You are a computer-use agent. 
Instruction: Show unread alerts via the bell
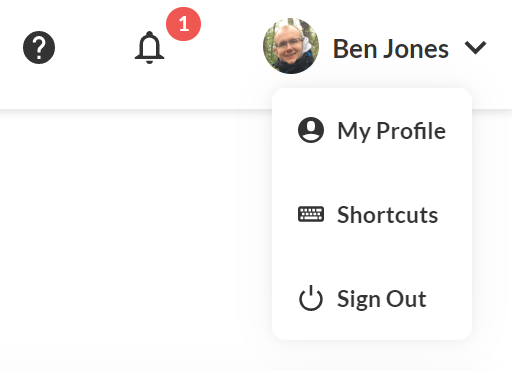coord(149,48)
